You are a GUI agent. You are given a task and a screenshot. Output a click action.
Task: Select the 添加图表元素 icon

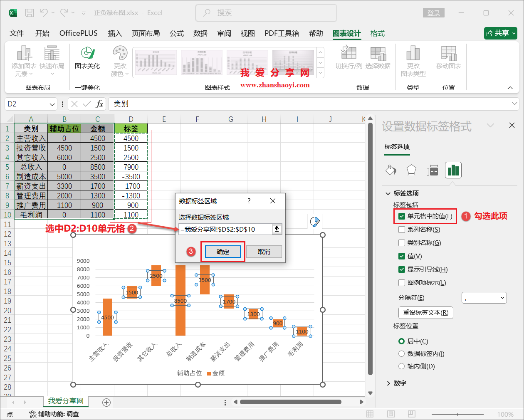click(x=23, y=62)
